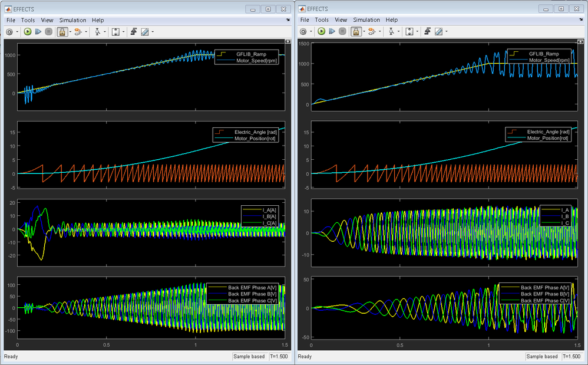Click GFLIB_Ramp legend label in right window

544,54
